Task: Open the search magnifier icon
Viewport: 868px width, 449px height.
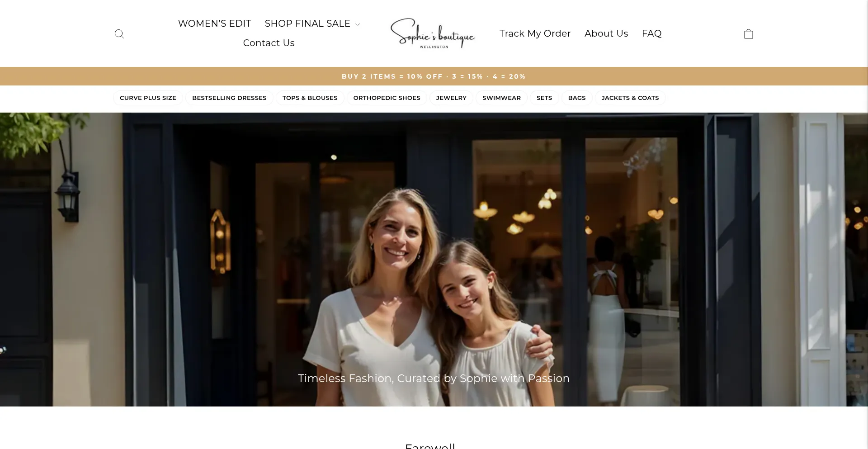Action: point(119,34)
